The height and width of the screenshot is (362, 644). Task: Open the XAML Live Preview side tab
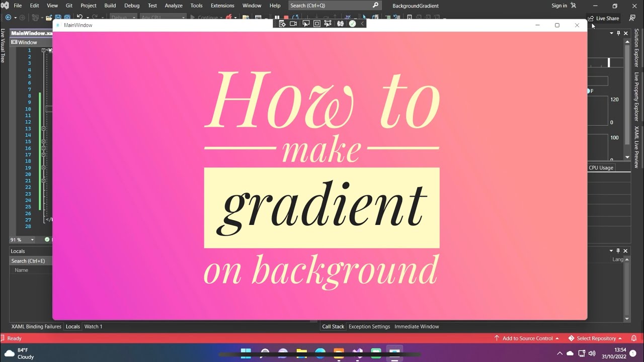tap(636, 147)
